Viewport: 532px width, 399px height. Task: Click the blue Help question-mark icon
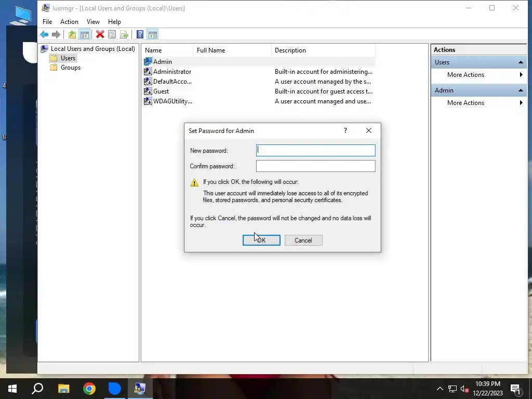(x=140, y=34)
